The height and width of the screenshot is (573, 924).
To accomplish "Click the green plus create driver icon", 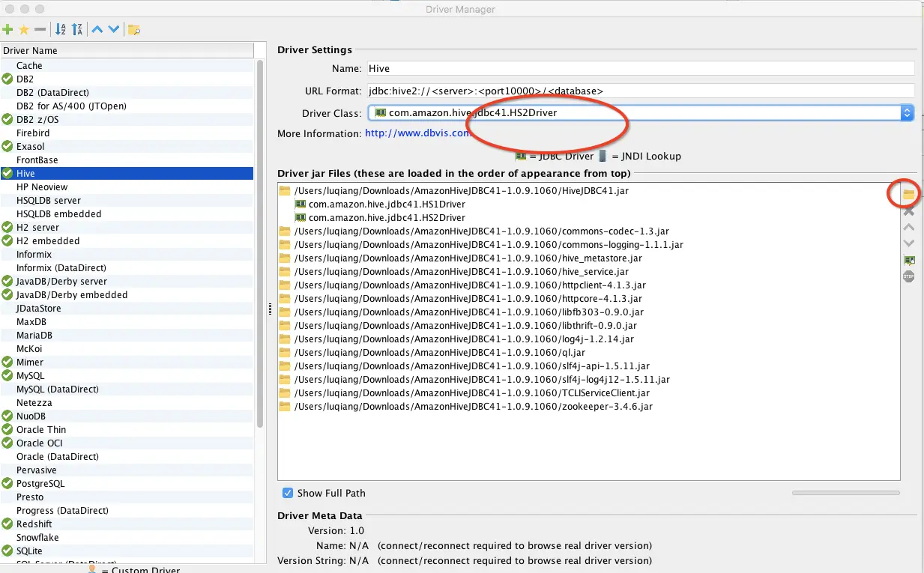I will pyautogui.click(x=7, y=30).
